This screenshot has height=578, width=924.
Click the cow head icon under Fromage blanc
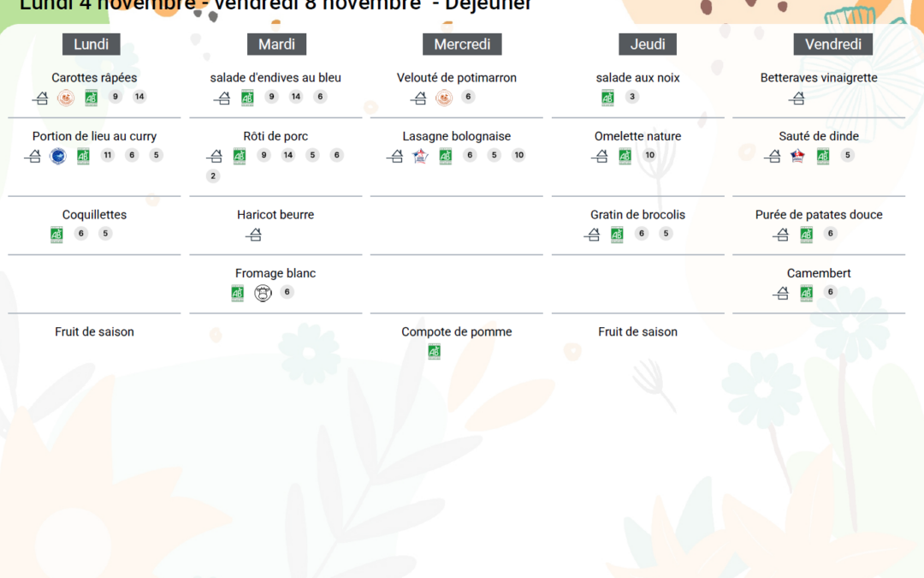point(263,293)
